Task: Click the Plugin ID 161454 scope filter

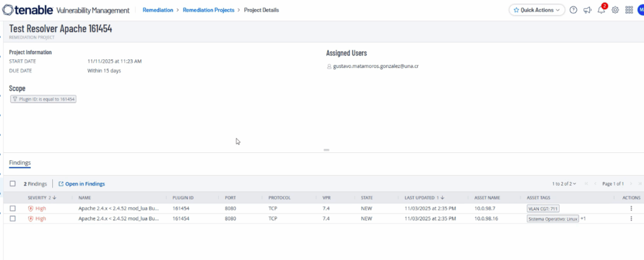Action: click(43, 99)
